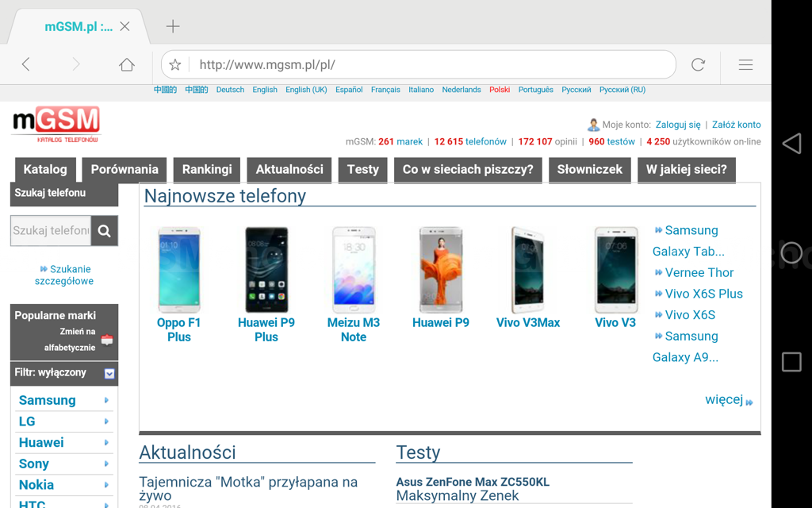Expand the Filtr: wyłączony dropdown
This screenshot has width=812, height=508.
(109, 373)
